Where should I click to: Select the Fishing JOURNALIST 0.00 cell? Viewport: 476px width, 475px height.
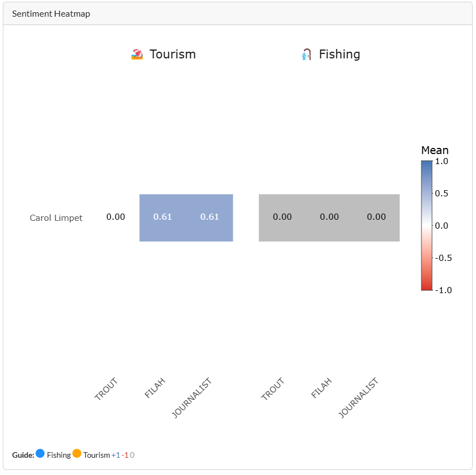376,217
